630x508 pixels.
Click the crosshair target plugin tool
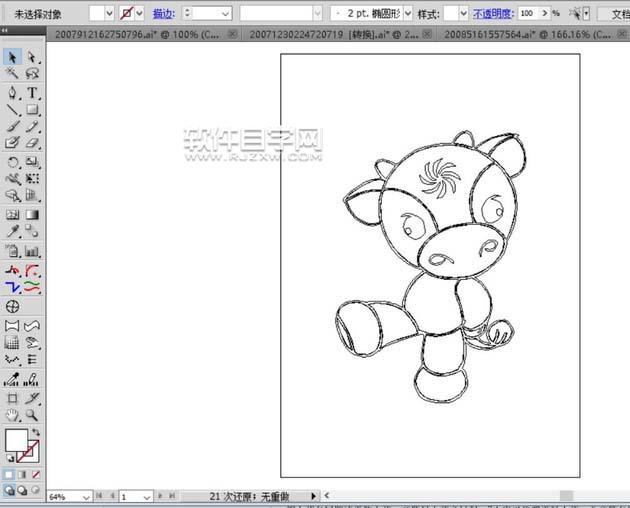(12, 307)
